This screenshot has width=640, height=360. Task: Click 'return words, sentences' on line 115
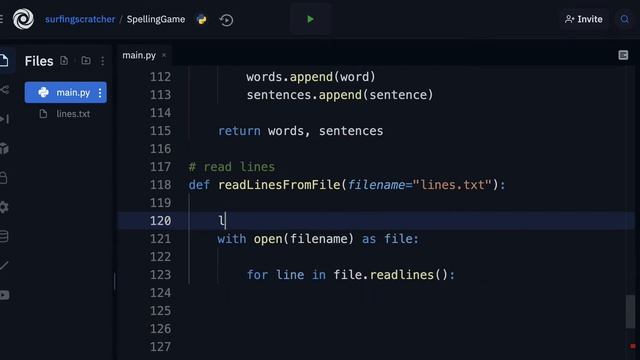300,131
